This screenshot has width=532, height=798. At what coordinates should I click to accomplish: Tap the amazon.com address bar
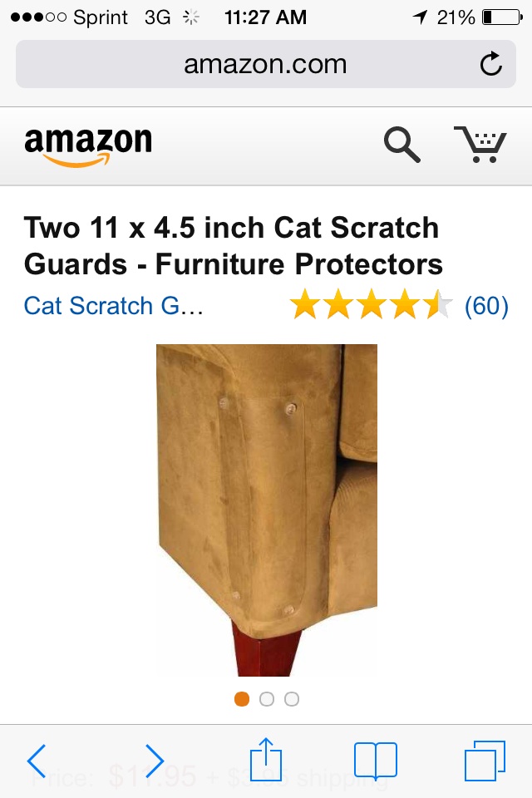[266, 64]
